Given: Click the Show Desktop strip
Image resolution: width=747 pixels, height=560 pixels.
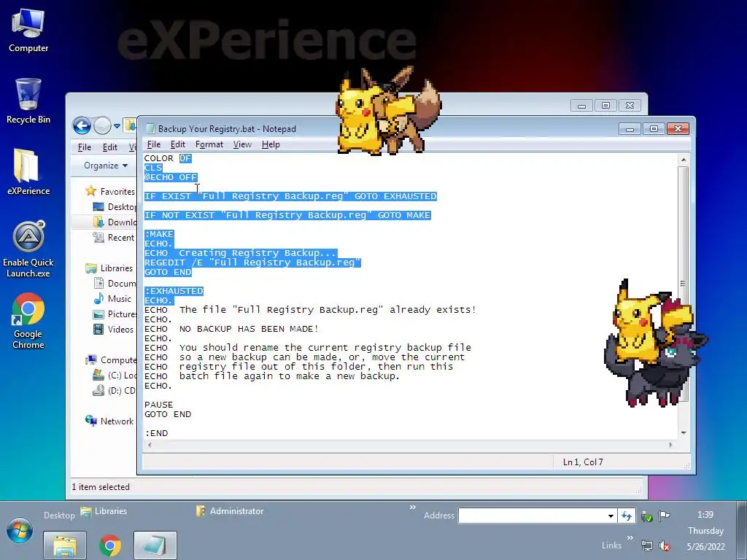Looking at the screenshot, I should [742, 531].
